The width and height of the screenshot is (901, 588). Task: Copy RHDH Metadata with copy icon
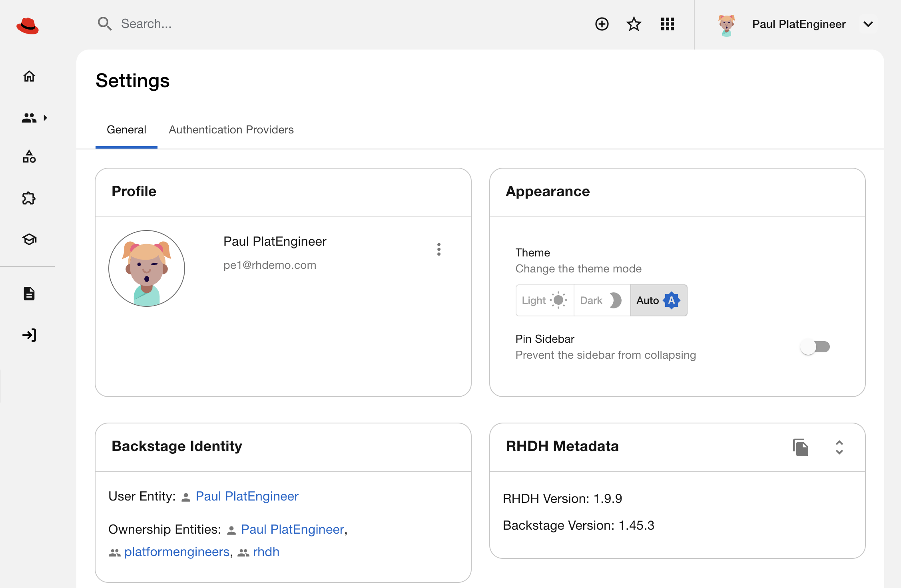coord(801,447)
